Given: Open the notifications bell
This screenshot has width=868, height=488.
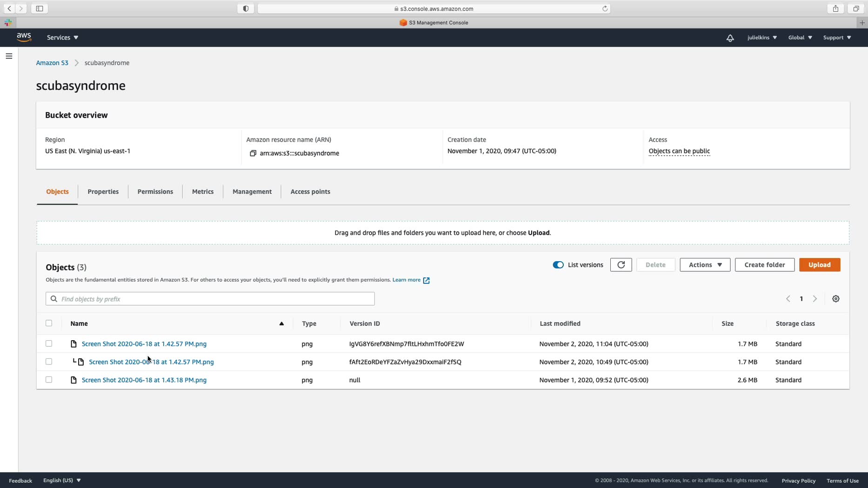Looking at the screenshot, I should tap(730, 38).
